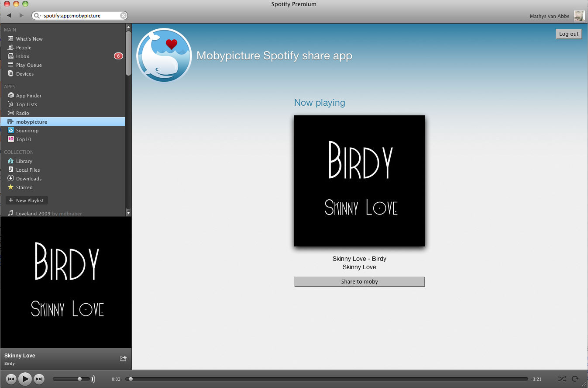
Task: Click the Play button in player bar
Action: [x=25, y=379]
